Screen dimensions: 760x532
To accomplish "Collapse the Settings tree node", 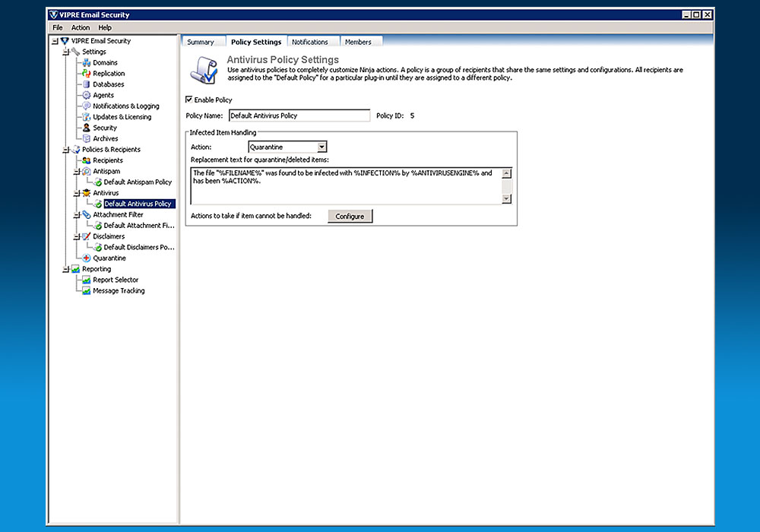I will 66,52.
